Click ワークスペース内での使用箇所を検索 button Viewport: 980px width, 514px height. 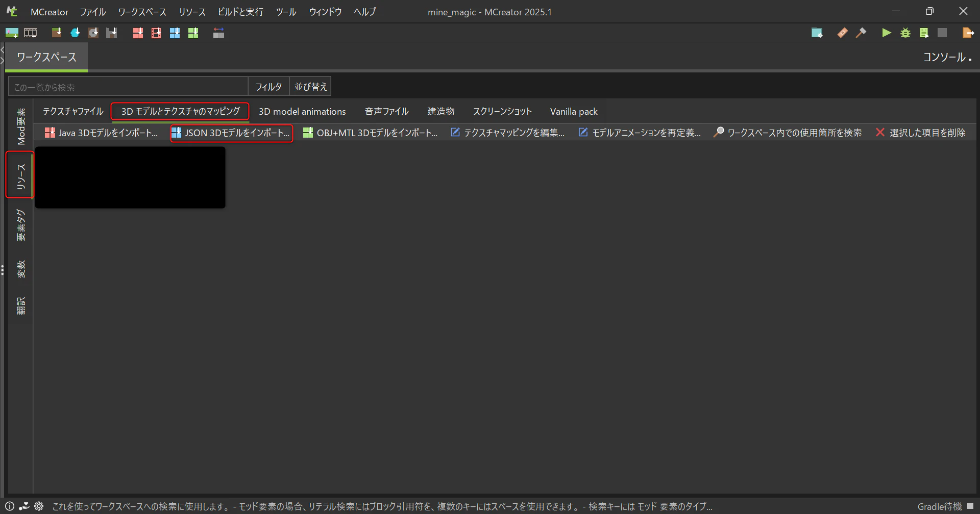tap(788, 133)
